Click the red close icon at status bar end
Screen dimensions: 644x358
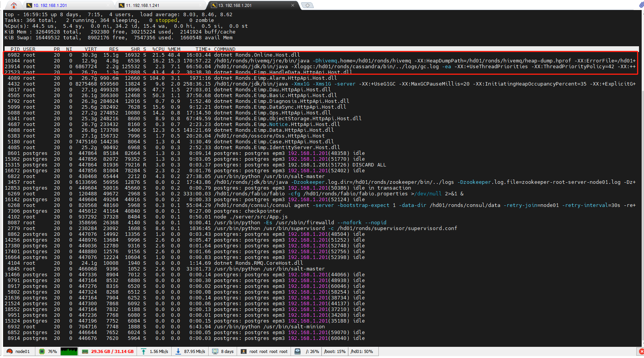[x=641, y=351]
